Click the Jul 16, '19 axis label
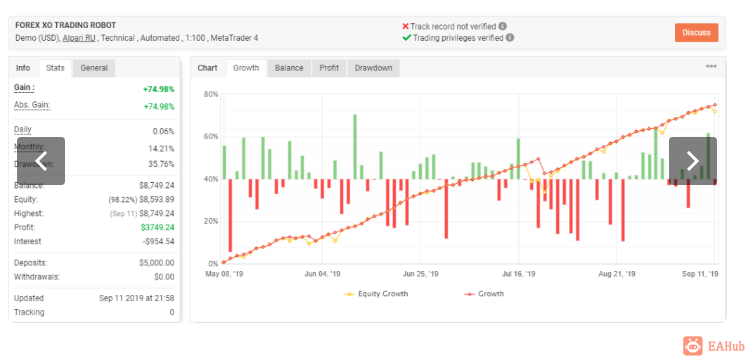 (x=519, y=274)
